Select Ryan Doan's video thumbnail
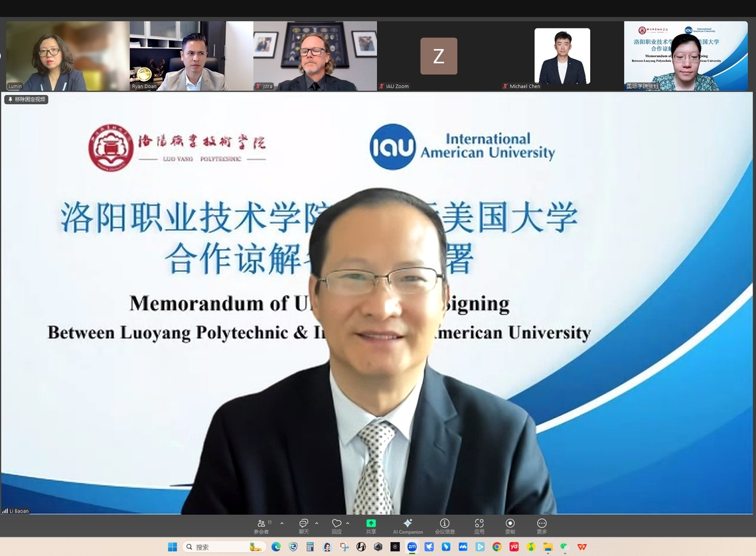This screenshot has width=756, height=556. [x=191, y=56]
